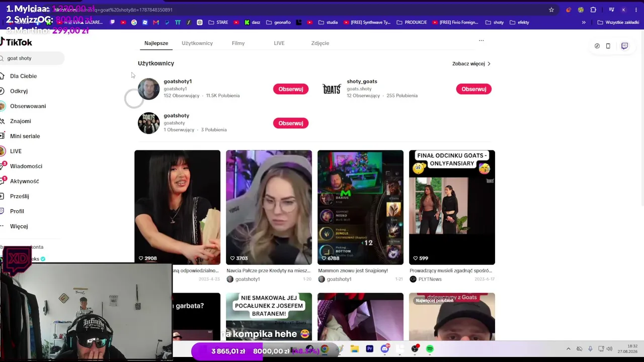Play the Finał odcinku Goats video
The width and height of the screenshot is (644, 362).
pyautogui.click(x=452, y=207)
